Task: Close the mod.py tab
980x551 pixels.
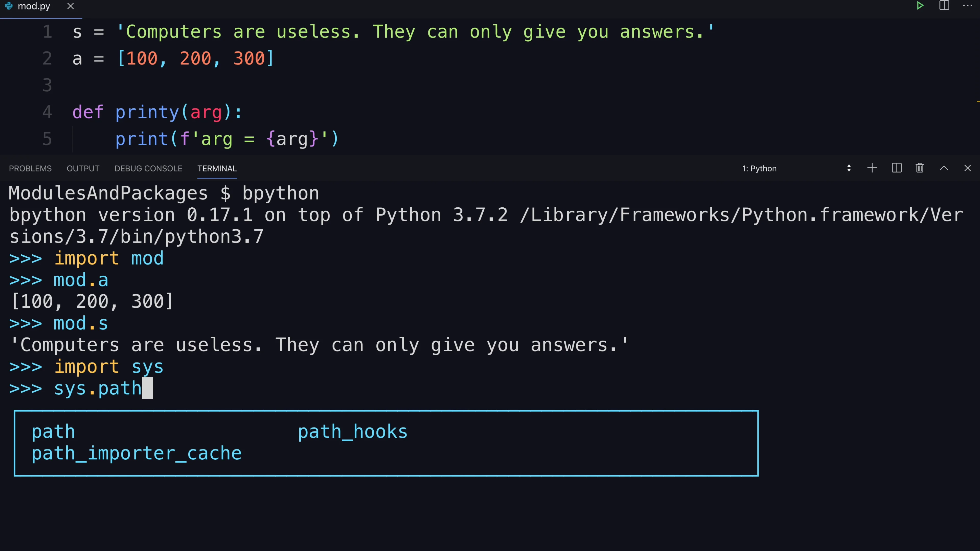Action: 70,6
